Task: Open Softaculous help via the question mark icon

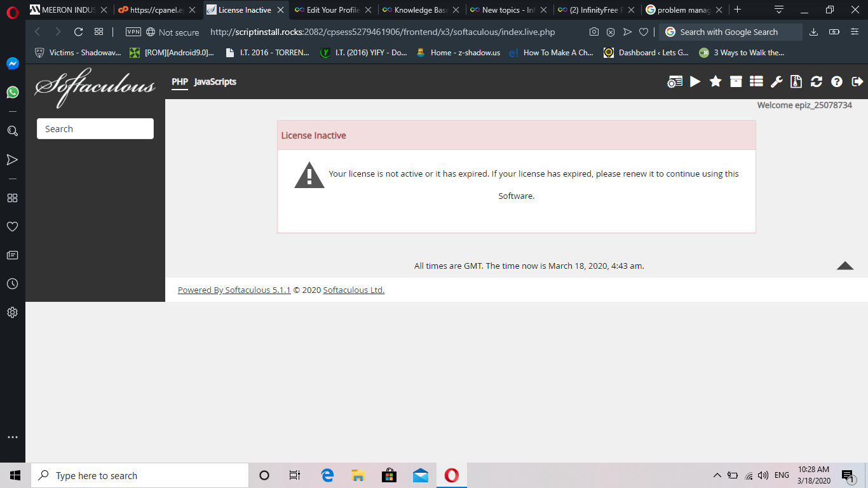Action: coord(836,81)
